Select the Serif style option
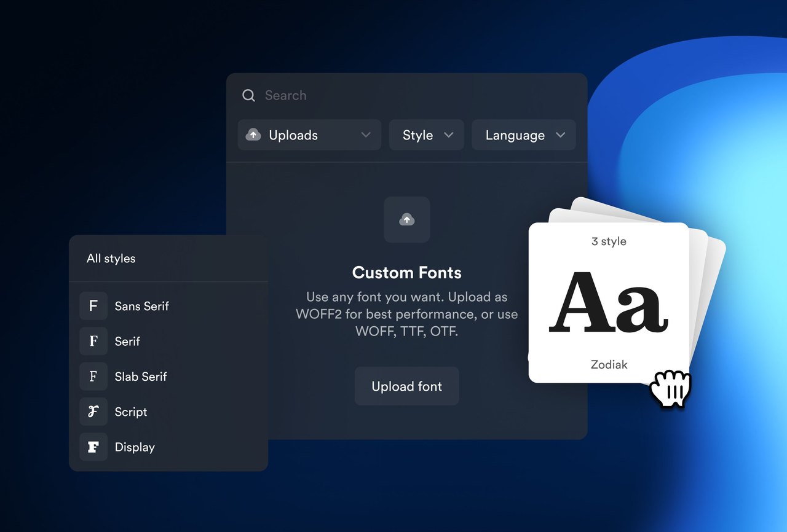Viewport: 787px width, 532px height. [x=168, y=341]
